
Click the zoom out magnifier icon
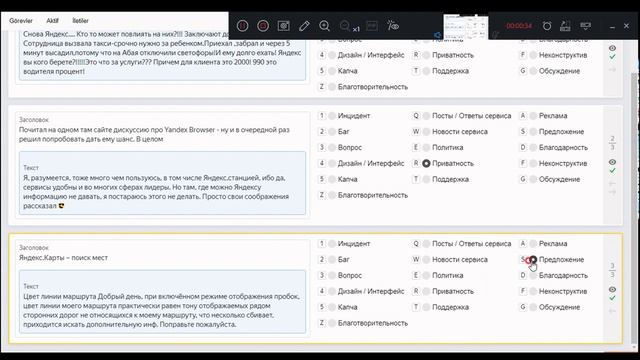tap(345, 26)
